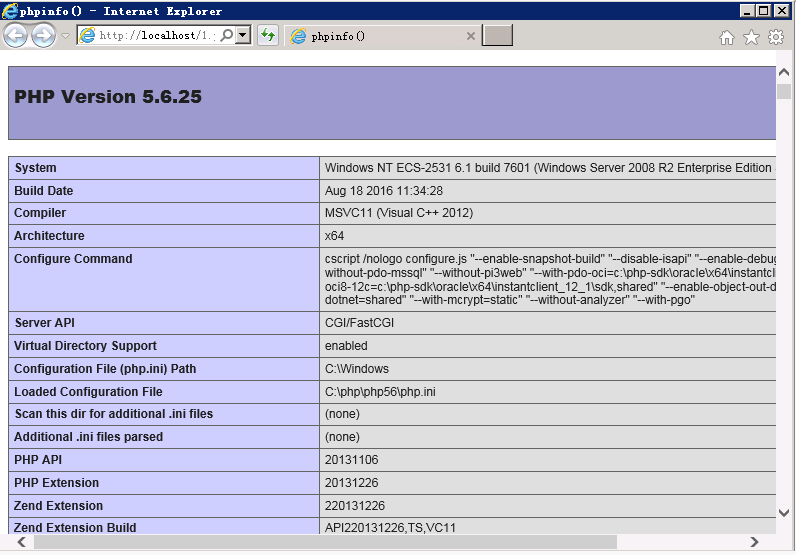Click the search magnifier in address bar

pos(227,35)
